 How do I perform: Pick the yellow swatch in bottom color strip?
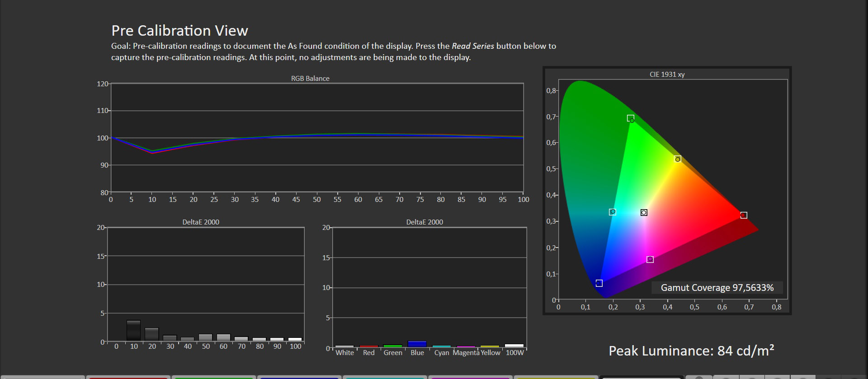(x=556, y=377)
